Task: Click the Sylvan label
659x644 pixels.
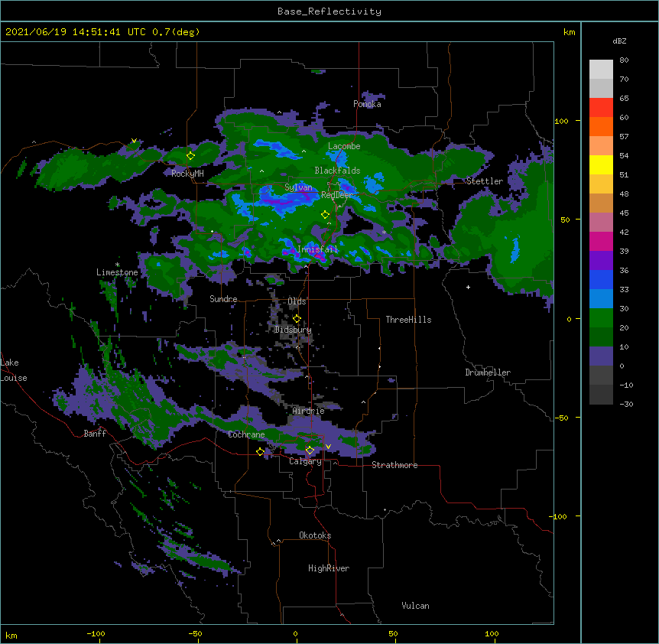Action: 298,187
